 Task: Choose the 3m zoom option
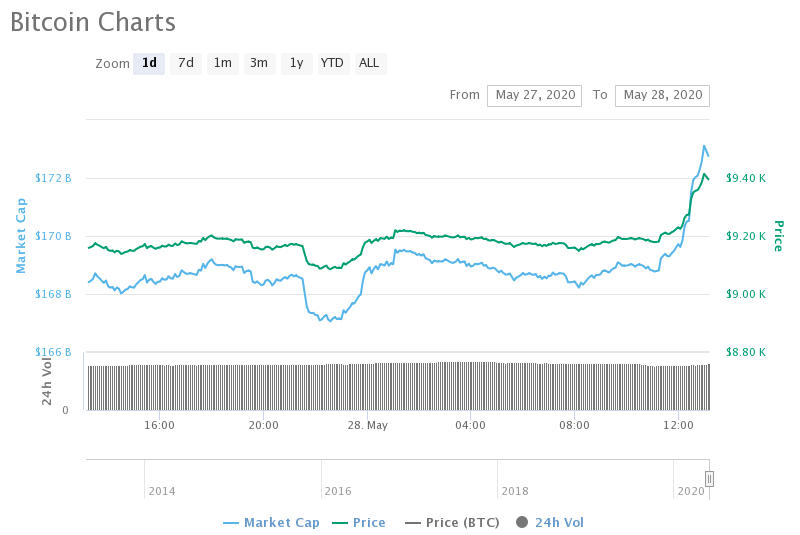click(259, 63)
